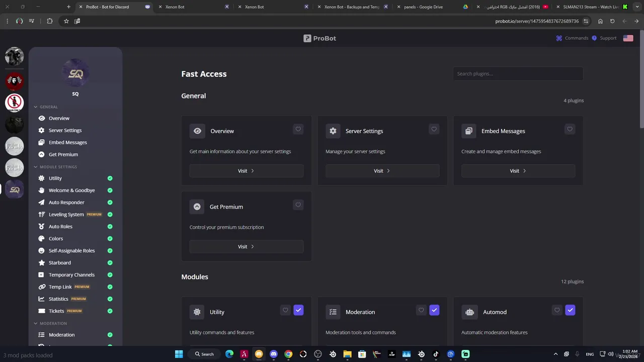Viewport: 644px width, 362px height.
Task: Click the Moderation list icon in sidebar
Action: pos(42,334)
